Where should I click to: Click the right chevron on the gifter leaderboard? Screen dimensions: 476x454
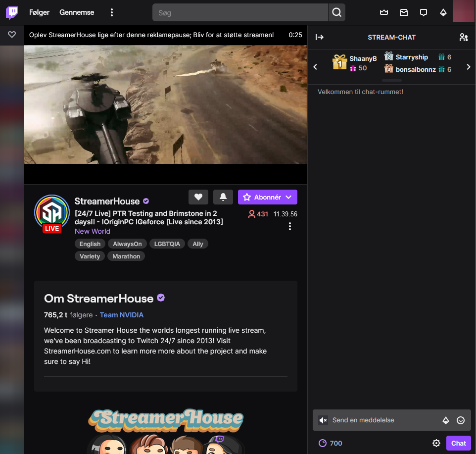tap(468, 66)
